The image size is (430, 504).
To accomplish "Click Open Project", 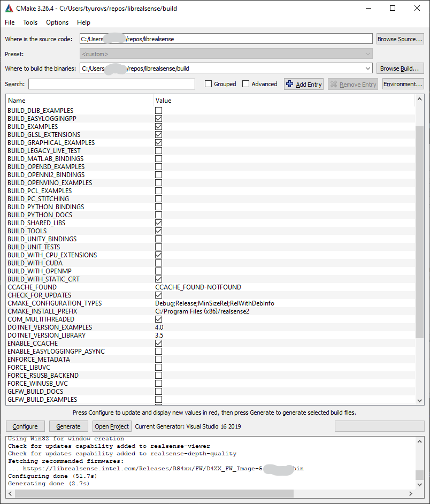I will click(111, 426).
